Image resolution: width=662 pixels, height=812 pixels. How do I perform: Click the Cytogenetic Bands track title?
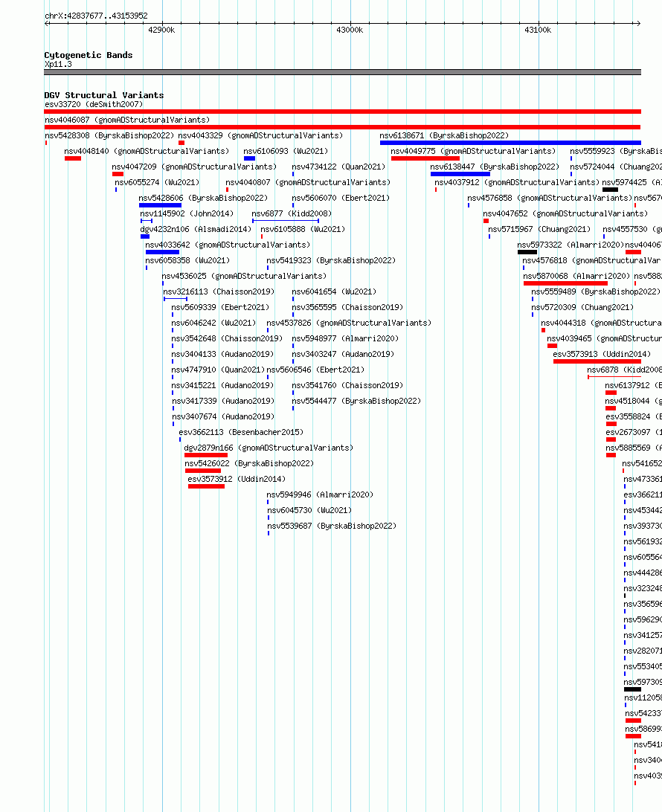click(88, 55)
